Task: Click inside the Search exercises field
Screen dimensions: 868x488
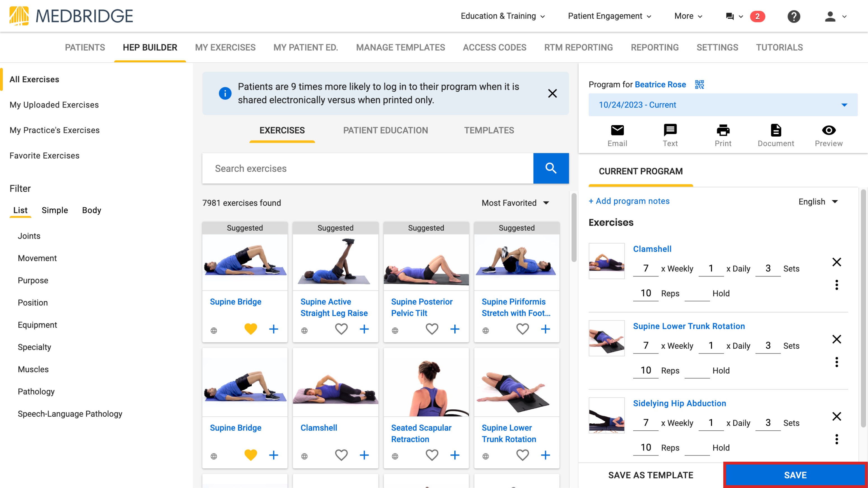Action: (x=367, y=168)
